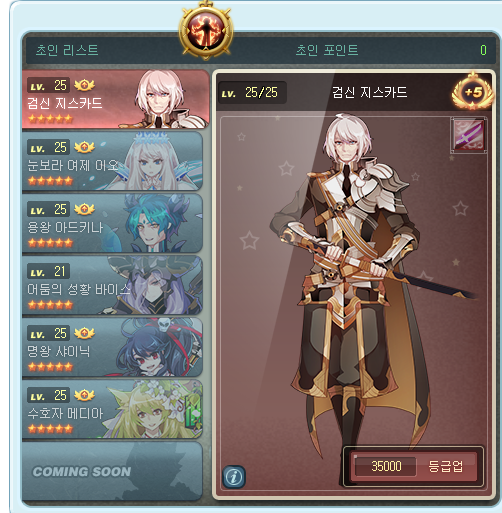Click the blue info icon
502x513 pixels.
click(234, 477)
